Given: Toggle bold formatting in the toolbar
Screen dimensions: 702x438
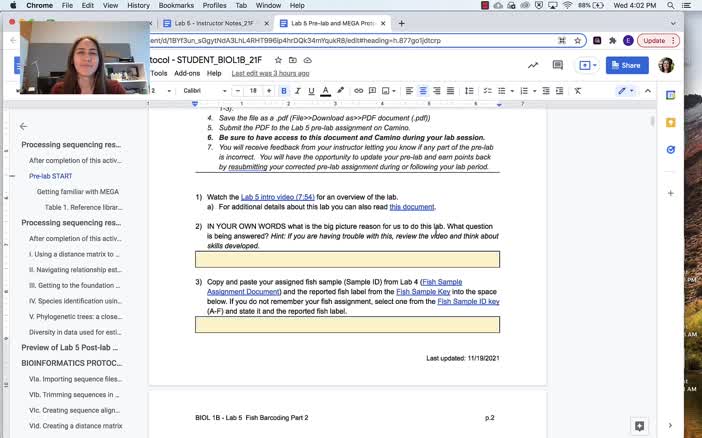Looking at the screenshot, I should click(284, 91).
